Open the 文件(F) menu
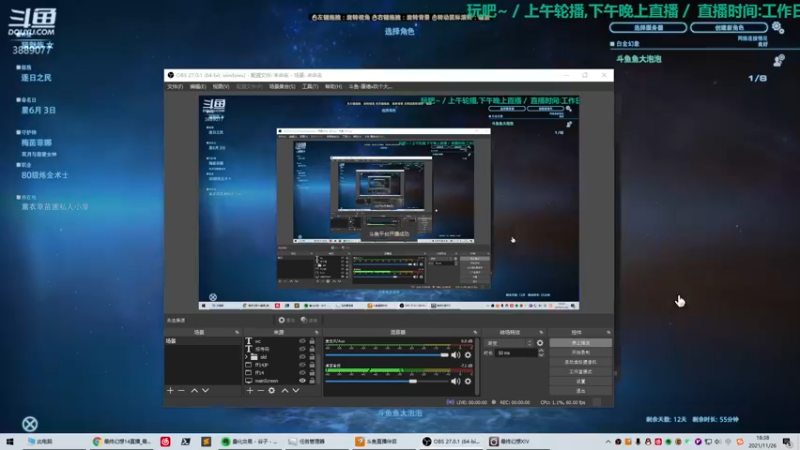The width and height of the screenshot is (800, 450). (175, 87)
